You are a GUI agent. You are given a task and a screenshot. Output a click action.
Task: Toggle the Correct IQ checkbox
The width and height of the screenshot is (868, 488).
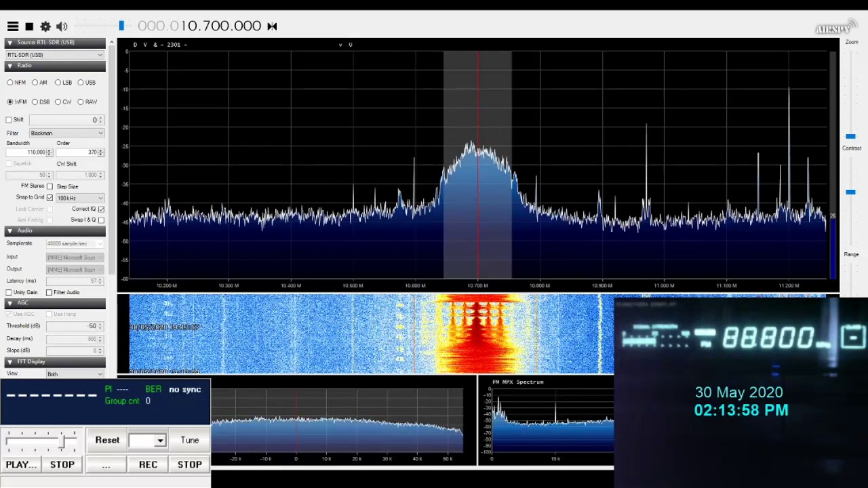click(x=101, y=209)
